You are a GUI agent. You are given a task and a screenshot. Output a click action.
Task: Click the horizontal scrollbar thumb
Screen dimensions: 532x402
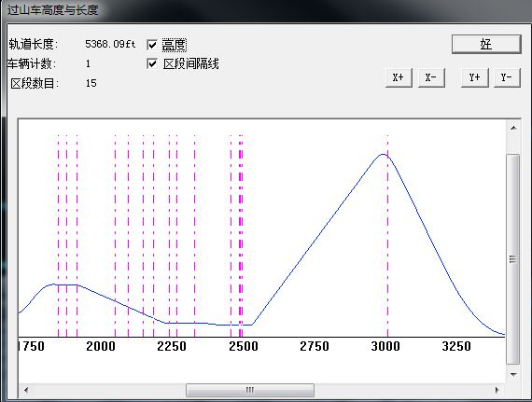(x=250, y=390)
